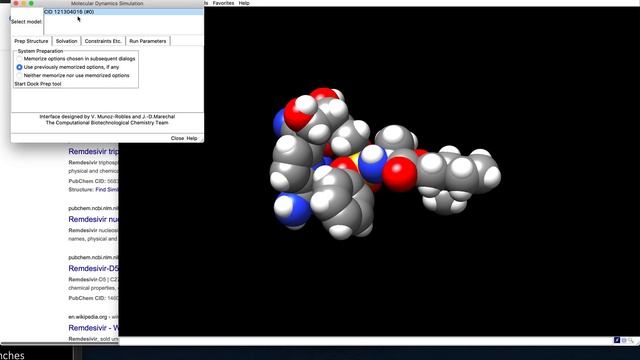Click the remdesivir molecule in the 3D view
Image resolution: width=640 pixels, height=360 pixels.
tap(385, 163)
